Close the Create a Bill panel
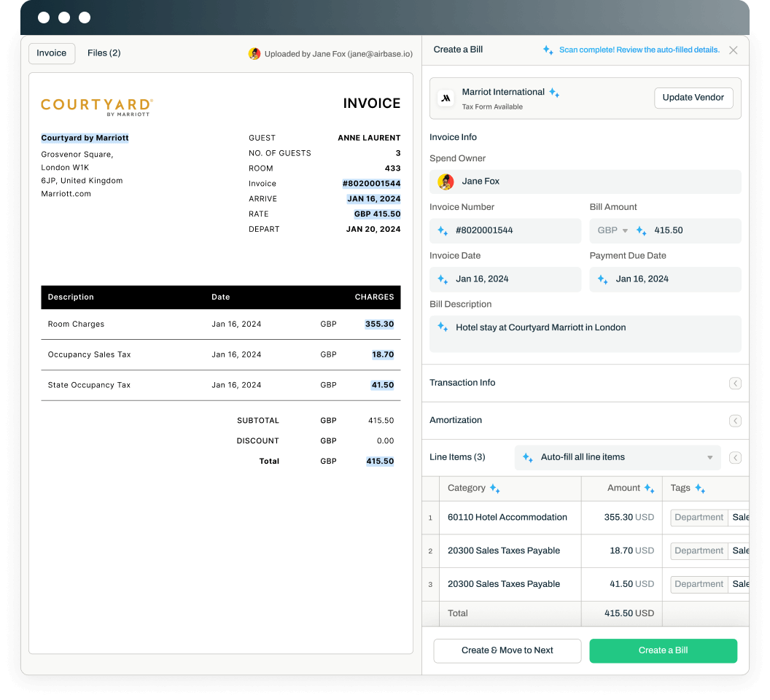Image resolution: width=770 pixels, height=700 pixels. 733,50
